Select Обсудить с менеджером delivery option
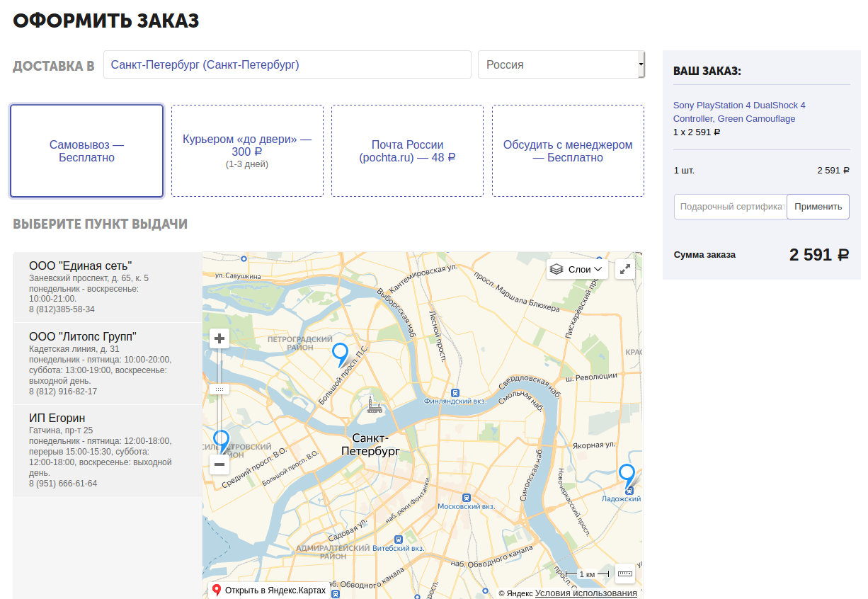The width and height of the screenshot is (868, 599). [x=568, y=151]
